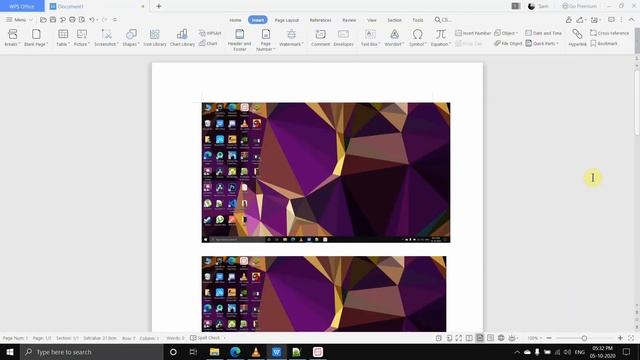Viewport: 640px width, 360px height.
Task: Open a new document tab with plus
Action: (159, 6)
